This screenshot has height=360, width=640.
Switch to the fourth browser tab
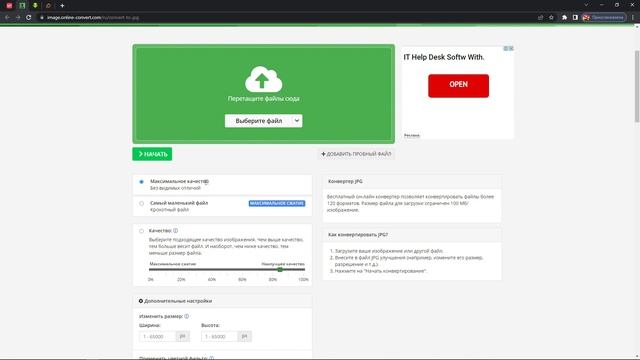click(x=49, y=6)
